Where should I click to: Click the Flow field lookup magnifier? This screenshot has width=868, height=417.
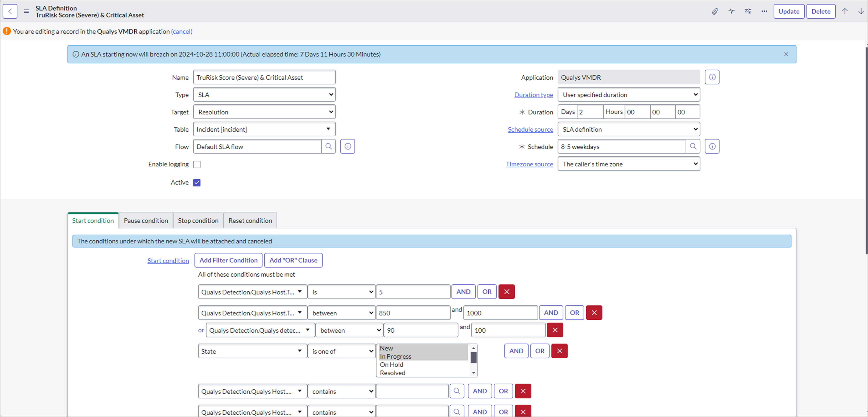pos(328,147)
